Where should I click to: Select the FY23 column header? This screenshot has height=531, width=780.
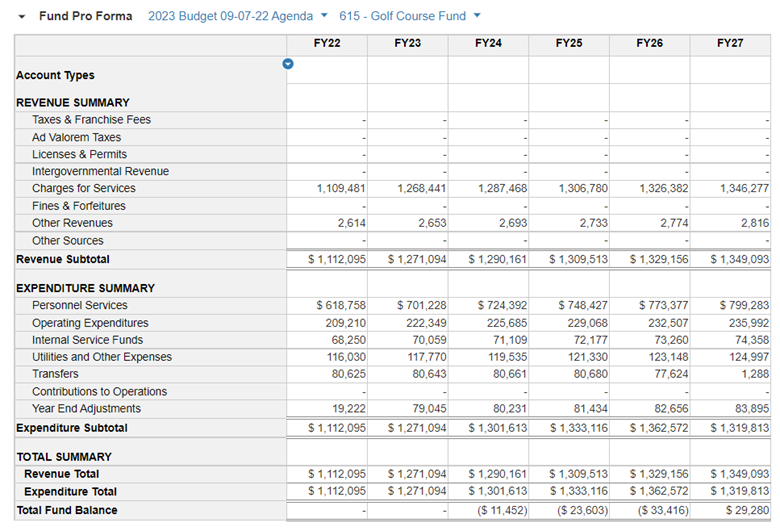coord(407,44)
